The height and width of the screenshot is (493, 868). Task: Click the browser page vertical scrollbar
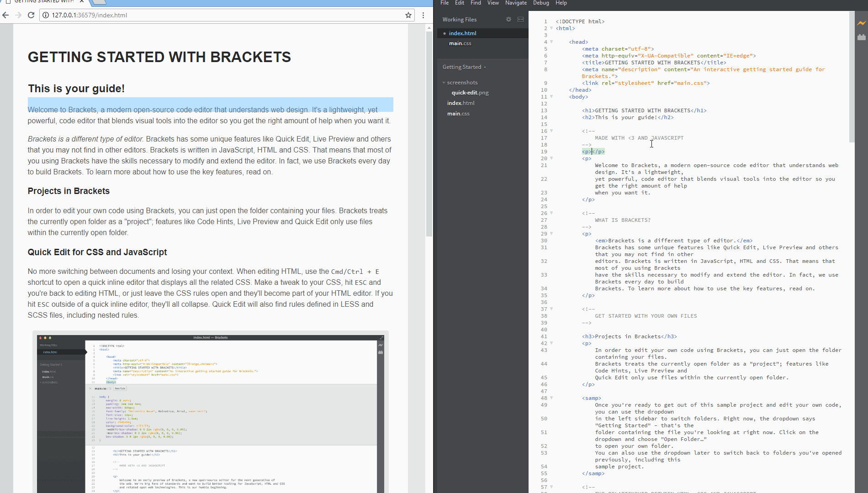[429, 133]
